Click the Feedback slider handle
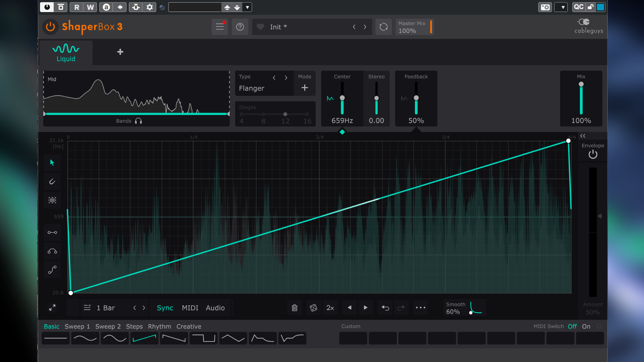The image size is (644, 362). 416,98
